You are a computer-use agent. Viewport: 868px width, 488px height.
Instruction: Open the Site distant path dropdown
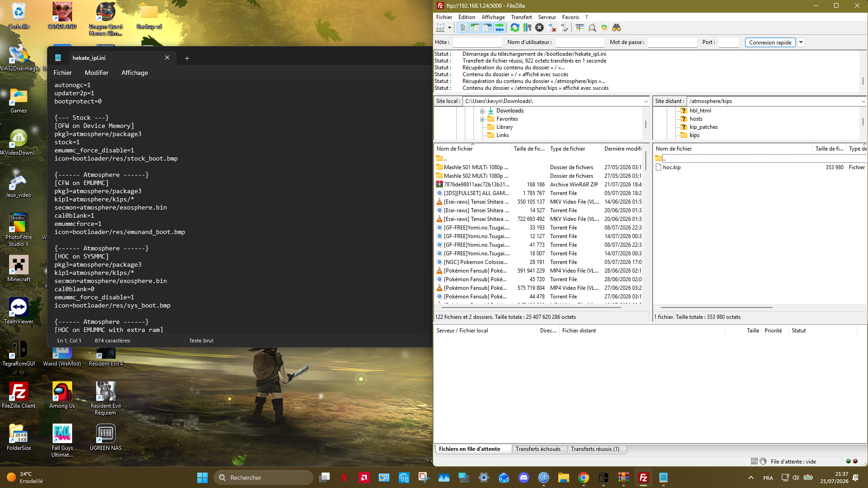pyautogui.click(x=863, y=101)
